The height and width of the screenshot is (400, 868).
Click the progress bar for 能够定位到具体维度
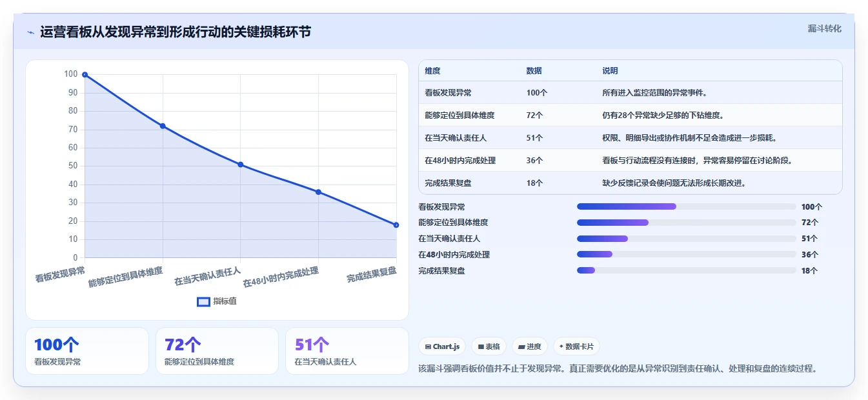click(687, 223)
